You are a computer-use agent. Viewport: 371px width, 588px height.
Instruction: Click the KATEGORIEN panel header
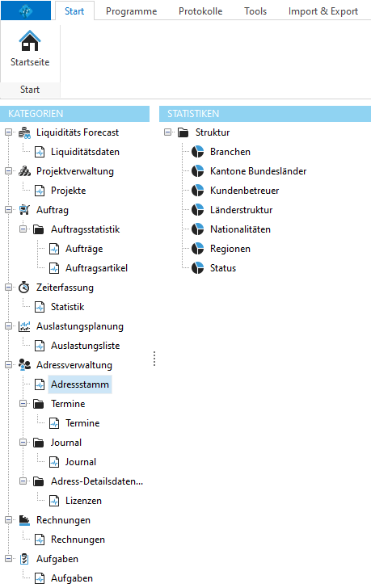click(75, 114)
